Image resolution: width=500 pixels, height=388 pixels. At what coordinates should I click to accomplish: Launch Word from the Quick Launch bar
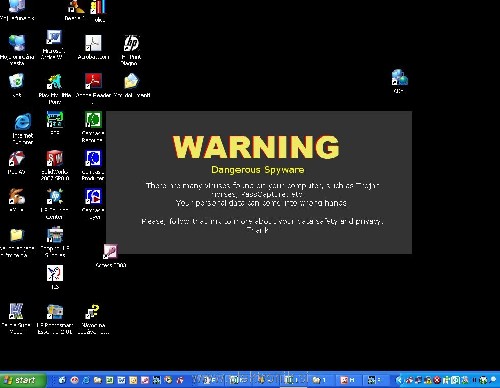point(121,380)
